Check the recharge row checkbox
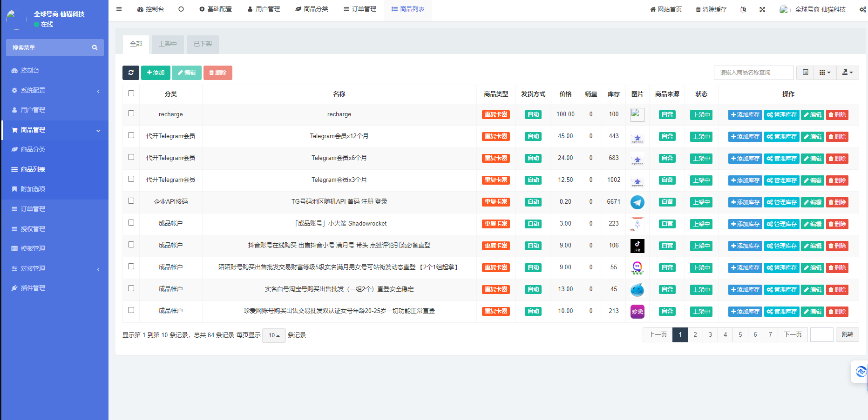Viewport: 868px width, 420px height. [131, 113]
